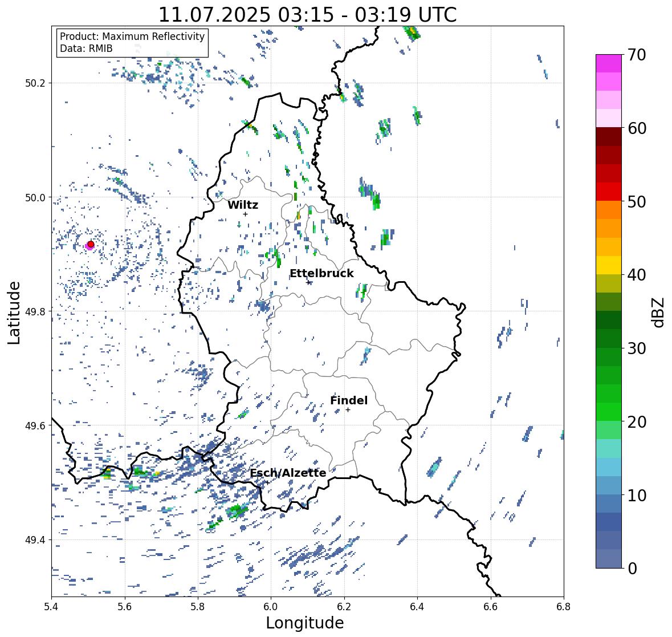This screenshot has height=637, width=672.
Task: Click the 'Product: Maximum Reflectivity' legend text
Action: pyautogui.click(x=132, y=36)
